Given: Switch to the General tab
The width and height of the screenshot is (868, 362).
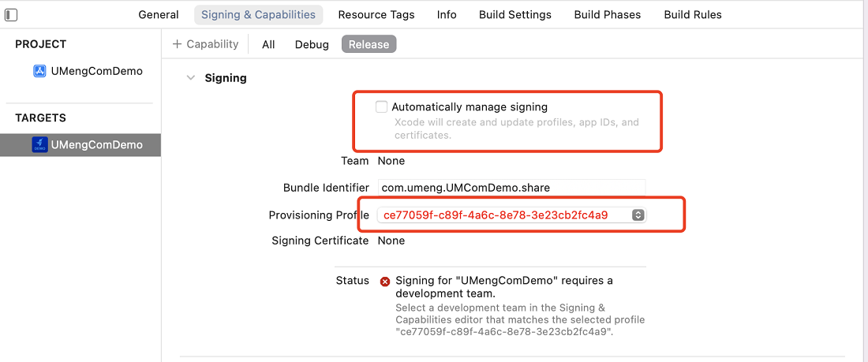Looking at the screenshot, I should click(159, 15).
